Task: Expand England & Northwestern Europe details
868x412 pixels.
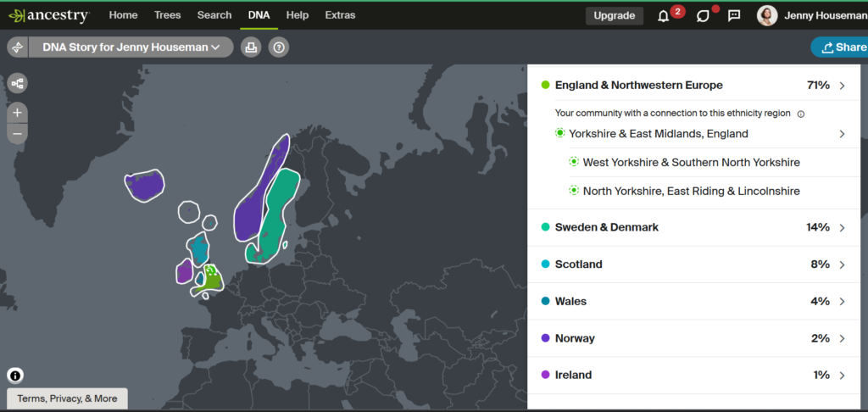Action: pos(842,86)
